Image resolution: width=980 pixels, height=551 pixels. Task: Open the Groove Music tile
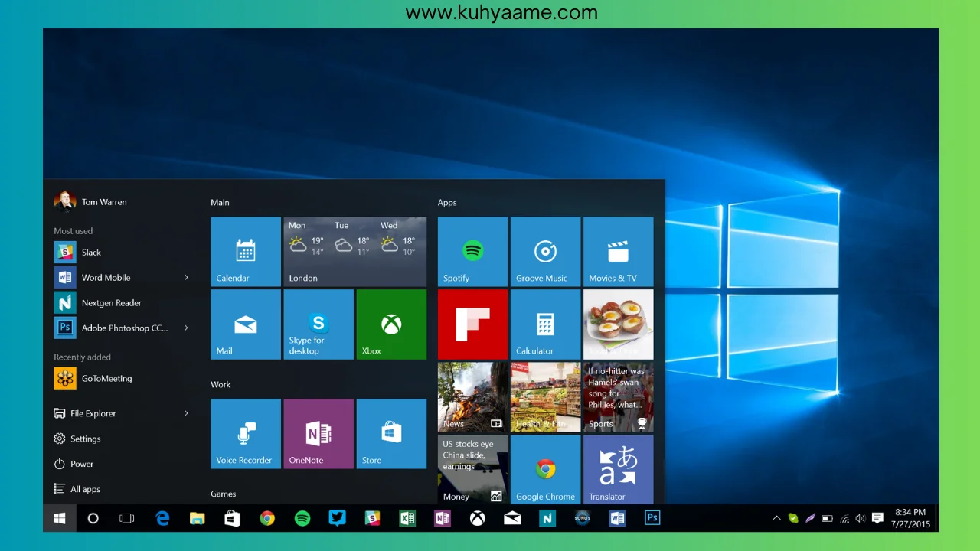tap(545, 252)
